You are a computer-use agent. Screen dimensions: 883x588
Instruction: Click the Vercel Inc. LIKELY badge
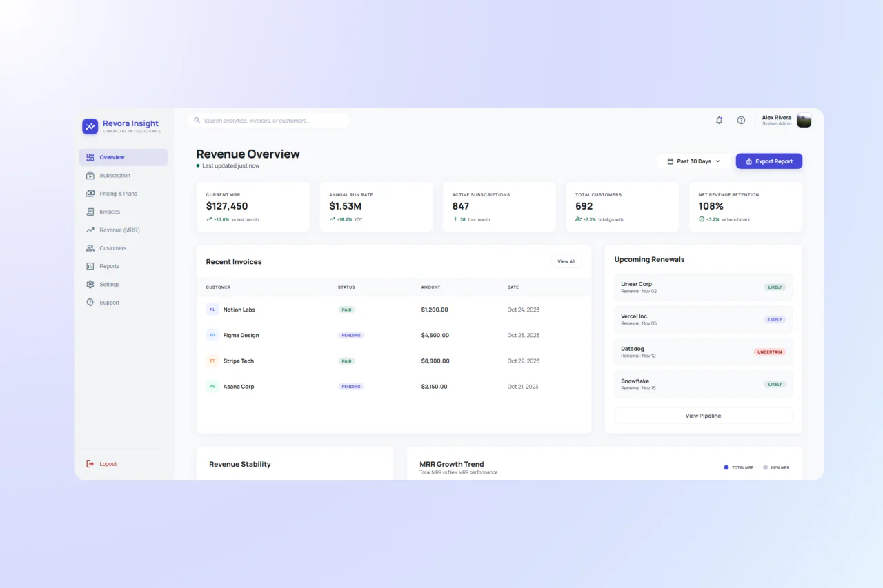point(775,319)
